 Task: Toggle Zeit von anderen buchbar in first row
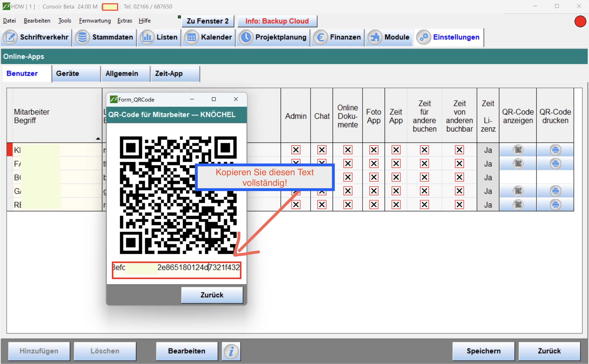pos(459,150)
